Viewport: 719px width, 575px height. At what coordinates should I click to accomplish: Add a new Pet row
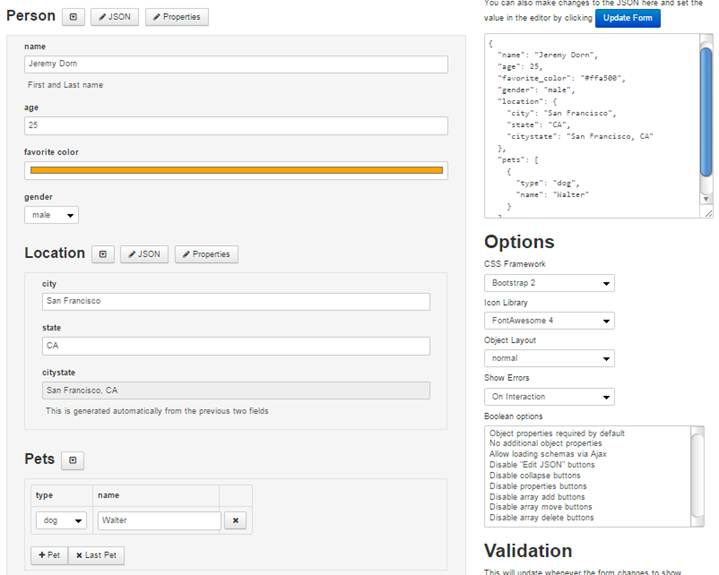coord(49,555)
